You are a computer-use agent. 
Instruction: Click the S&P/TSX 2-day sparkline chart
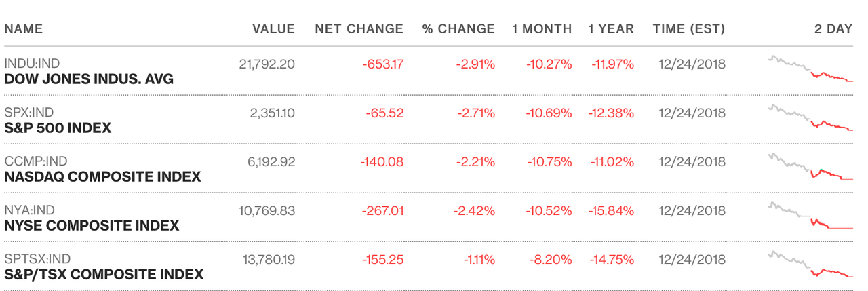(x=811, y=265)
